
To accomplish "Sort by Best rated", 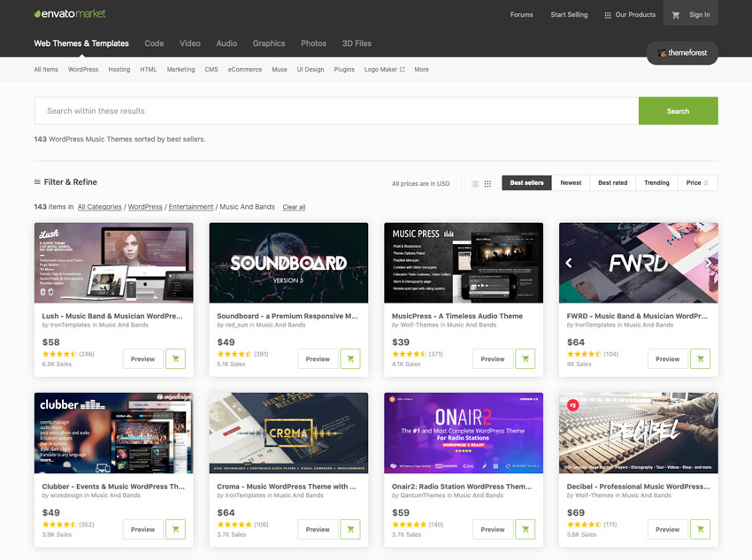I will 612,182.
